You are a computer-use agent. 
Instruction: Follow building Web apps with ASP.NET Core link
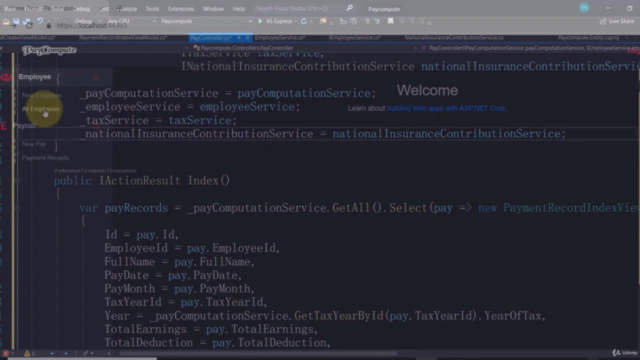446,108
